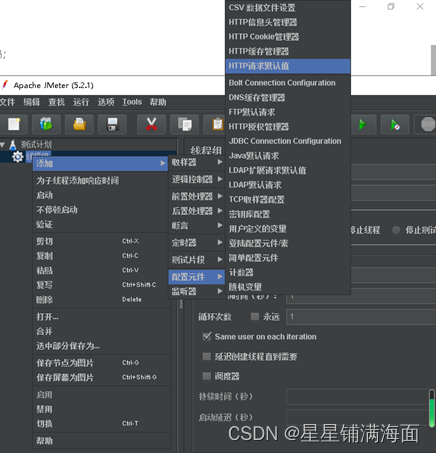
Task: Open the 断言 submenu
Action: [197, 226]
